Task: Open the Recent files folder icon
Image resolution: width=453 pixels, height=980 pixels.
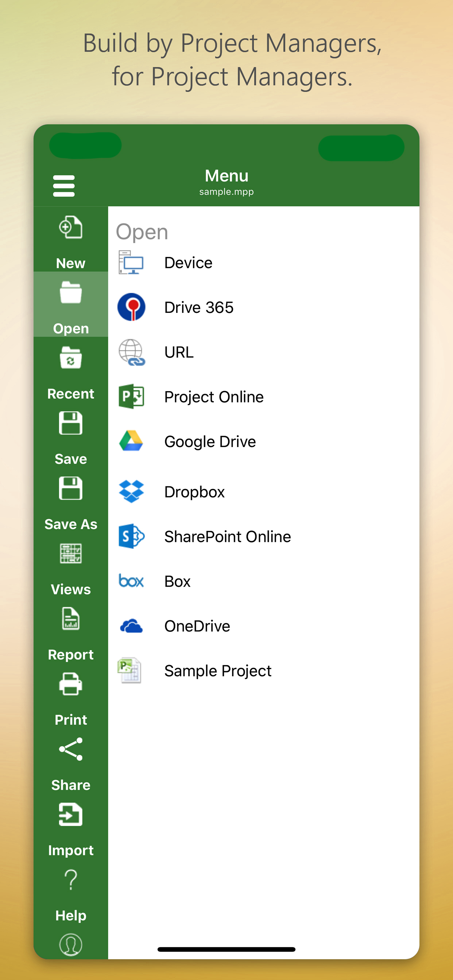Action: (71, 358)
